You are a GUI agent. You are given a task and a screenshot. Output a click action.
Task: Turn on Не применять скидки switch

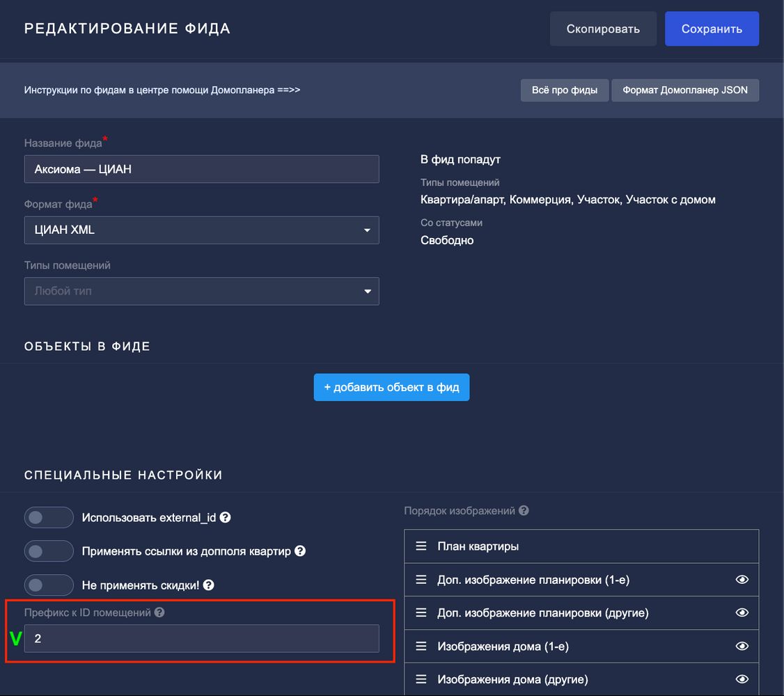point(49,585)
